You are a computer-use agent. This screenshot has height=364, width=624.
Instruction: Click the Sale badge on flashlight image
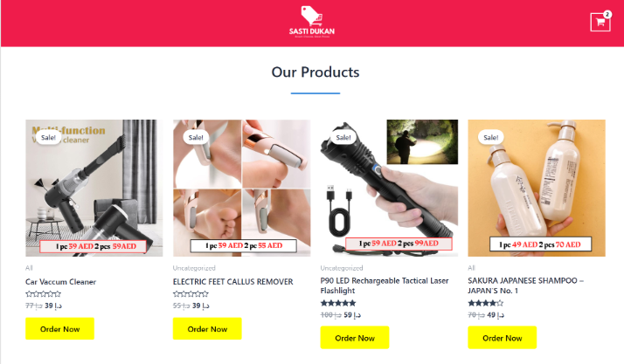pyautogui.click(x=343, y=138)
